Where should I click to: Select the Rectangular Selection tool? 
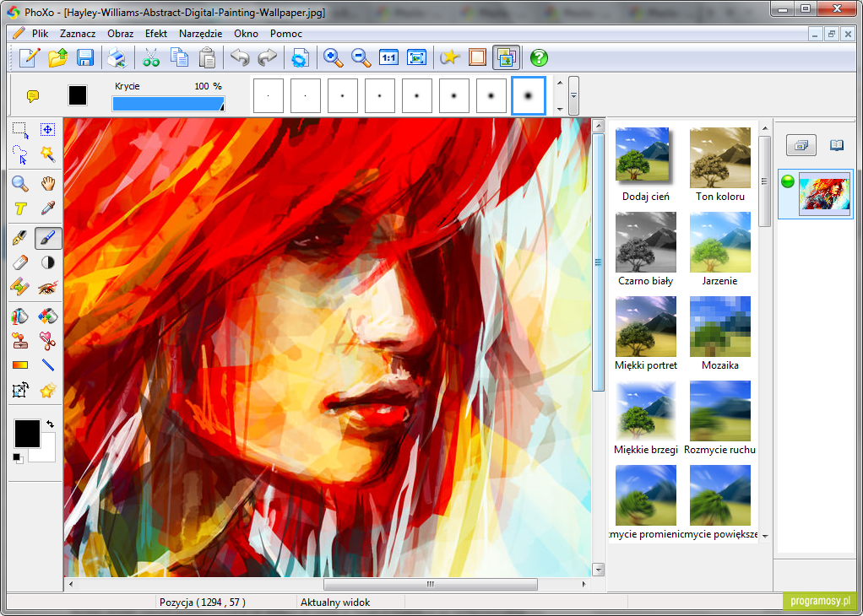[20, 130]
